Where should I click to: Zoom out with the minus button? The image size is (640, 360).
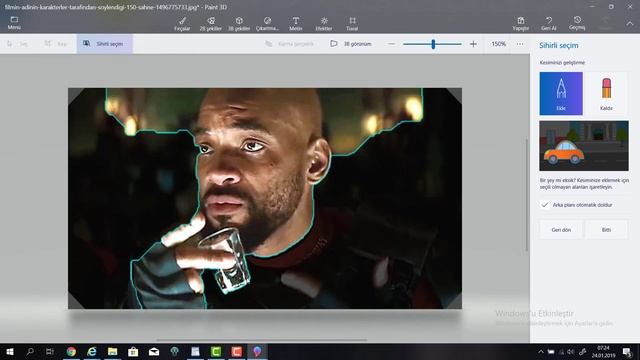click(x=391, y=44)
